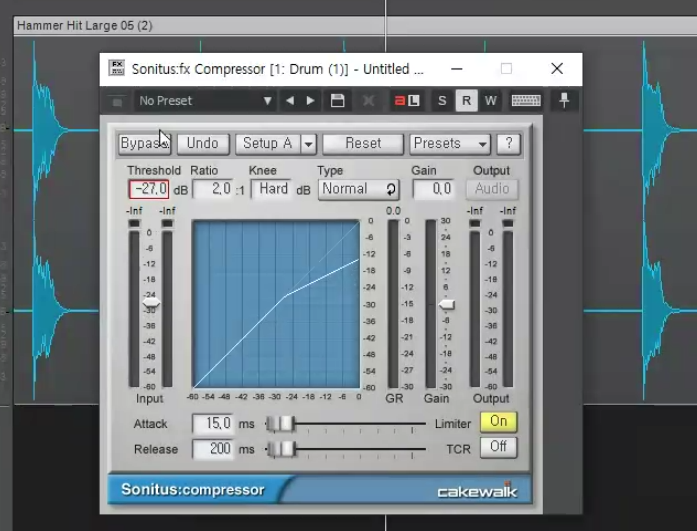Go to previous preset arrow

click(x=290, y=101)
